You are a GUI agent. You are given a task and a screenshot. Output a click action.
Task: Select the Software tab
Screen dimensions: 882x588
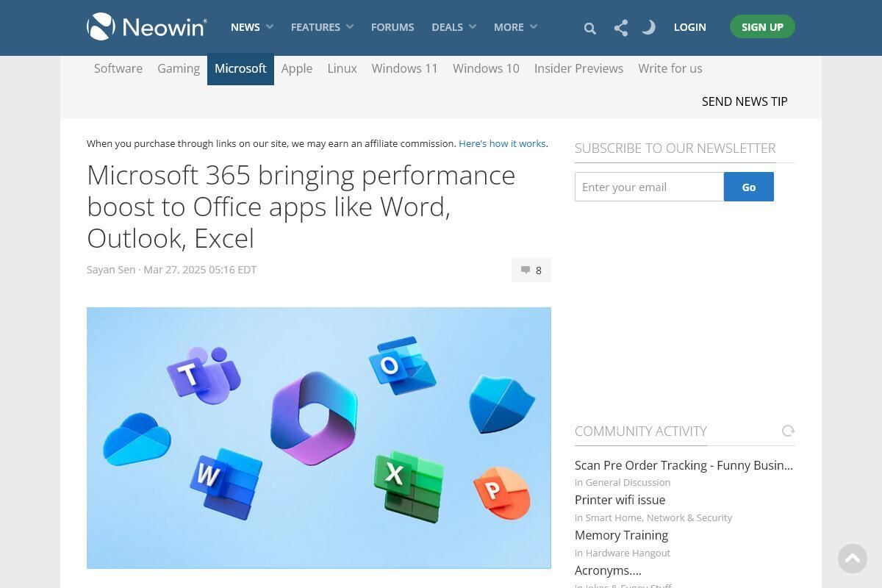[118, 68]
